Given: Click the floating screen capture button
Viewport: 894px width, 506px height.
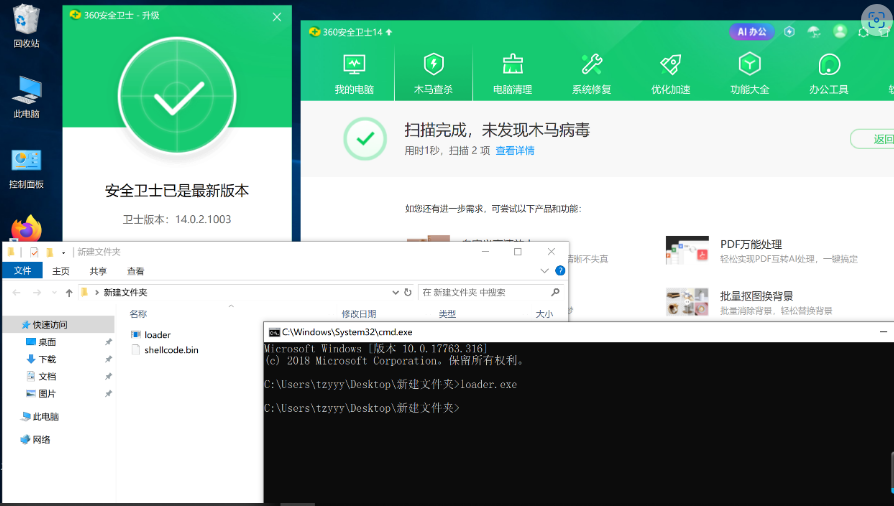Looking at the screenshot, I should tap(876, 20).
